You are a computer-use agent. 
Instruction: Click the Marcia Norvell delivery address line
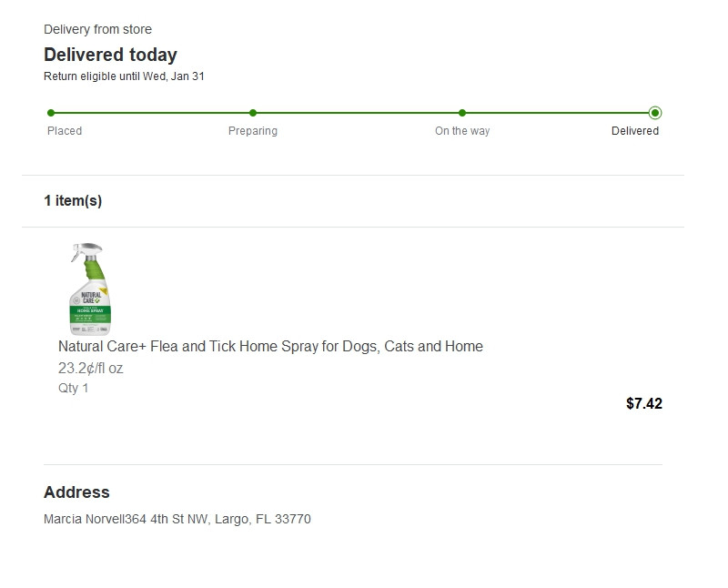[x=177, y=520]
